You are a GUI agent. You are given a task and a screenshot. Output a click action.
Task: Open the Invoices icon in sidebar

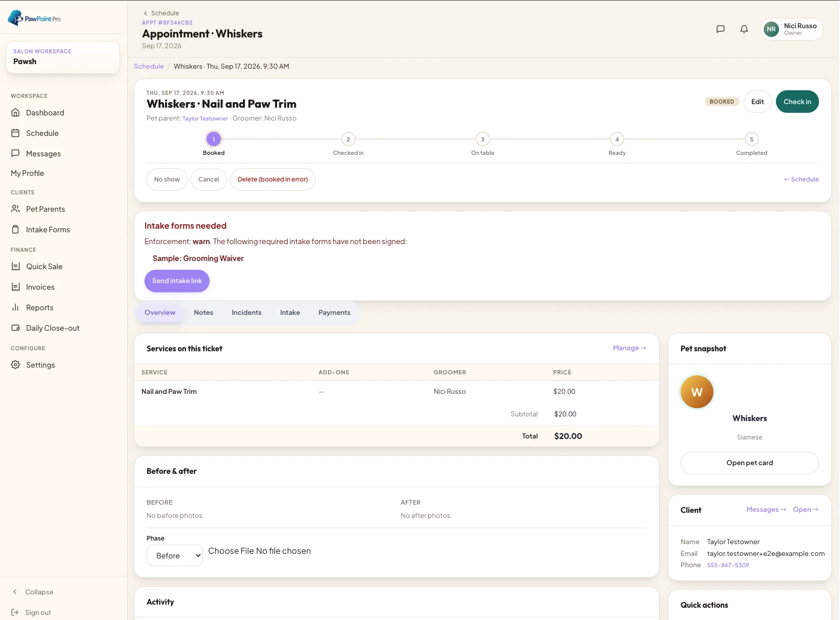[15, 287]
